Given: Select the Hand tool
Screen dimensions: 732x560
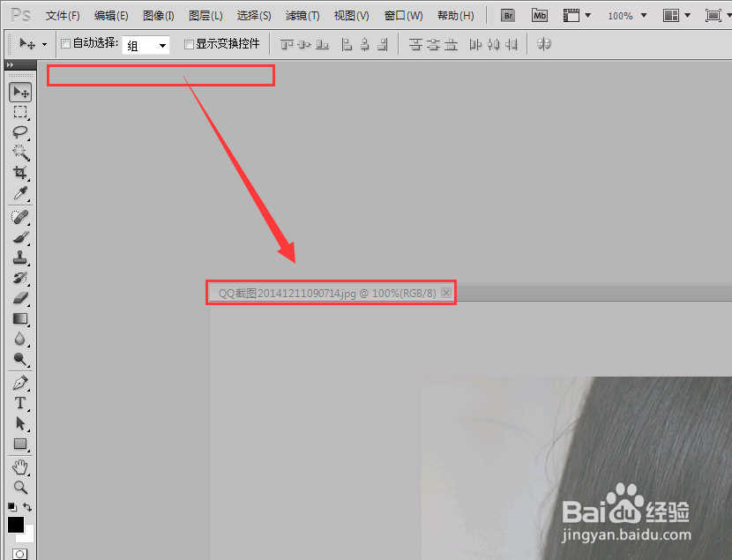Looking at the screenshot, I should [x=20, y=467].
